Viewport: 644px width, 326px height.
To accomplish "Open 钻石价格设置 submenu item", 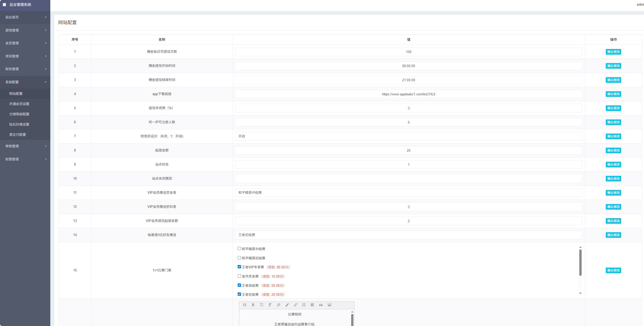I will 19,124.
